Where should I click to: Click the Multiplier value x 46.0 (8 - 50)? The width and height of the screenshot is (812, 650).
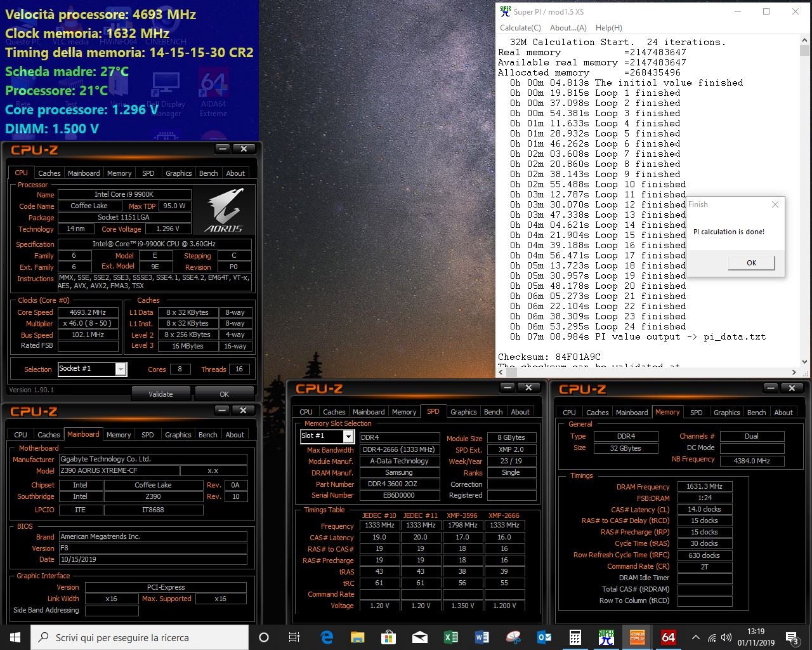[88, 324]
